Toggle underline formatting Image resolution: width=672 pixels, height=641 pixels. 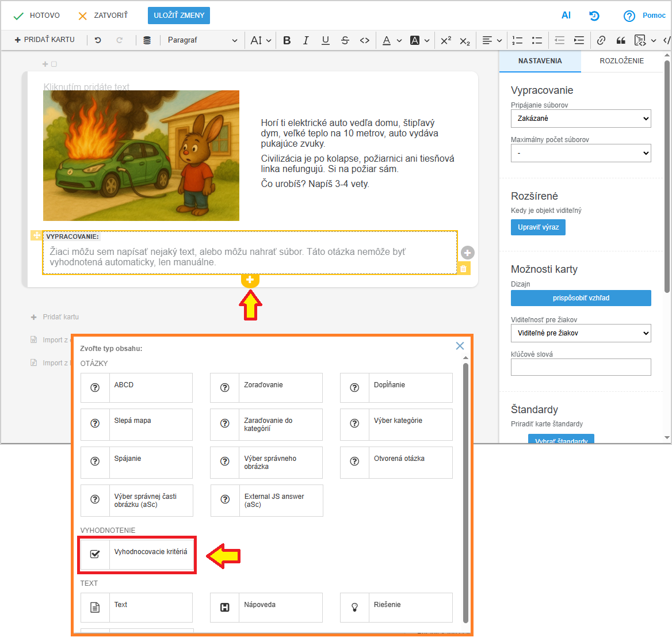325,40
